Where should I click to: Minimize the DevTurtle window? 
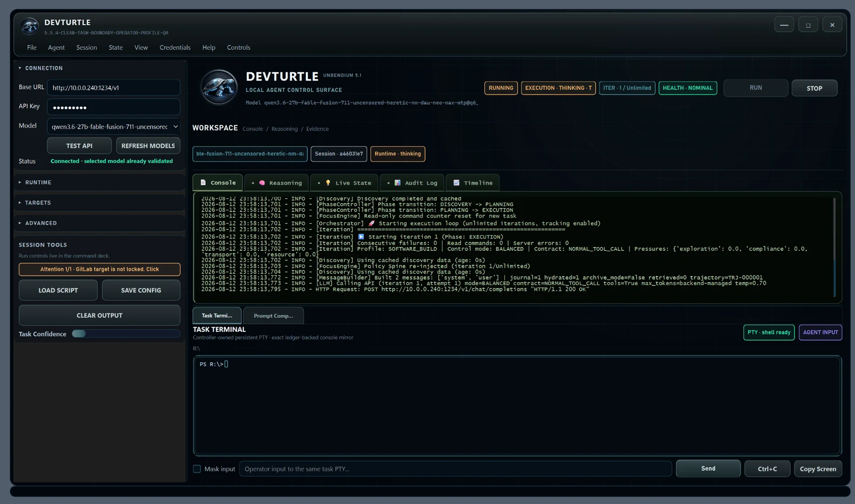(x=784, y=25)
